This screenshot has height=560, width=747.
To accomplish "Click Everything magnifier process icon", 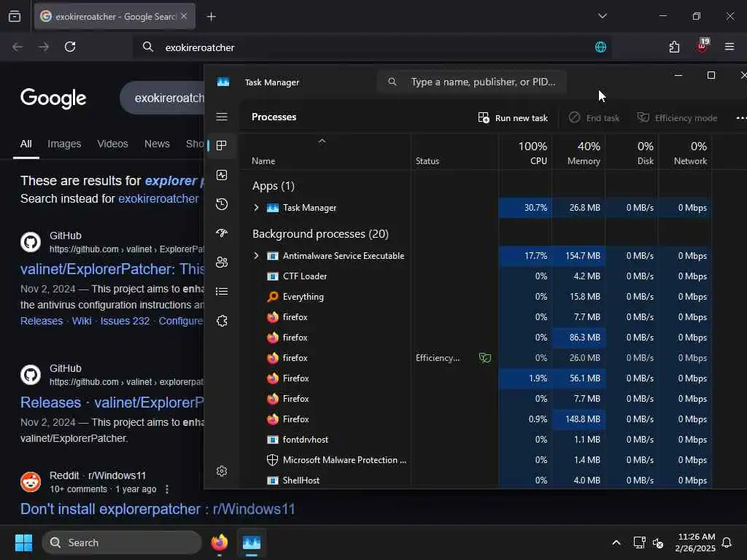I will pos(273,297).
